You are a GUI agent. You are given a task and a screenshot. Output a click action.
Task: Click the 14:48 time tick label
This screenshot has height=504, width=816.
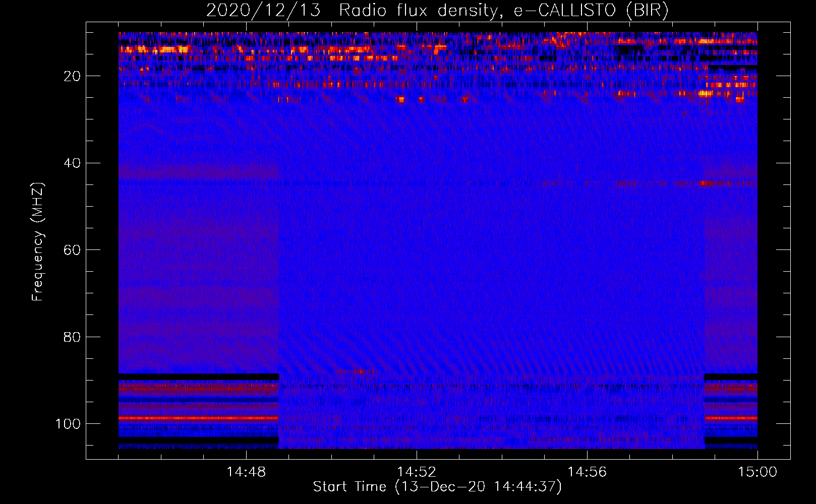pyautogui.click(x=246, y=472)
